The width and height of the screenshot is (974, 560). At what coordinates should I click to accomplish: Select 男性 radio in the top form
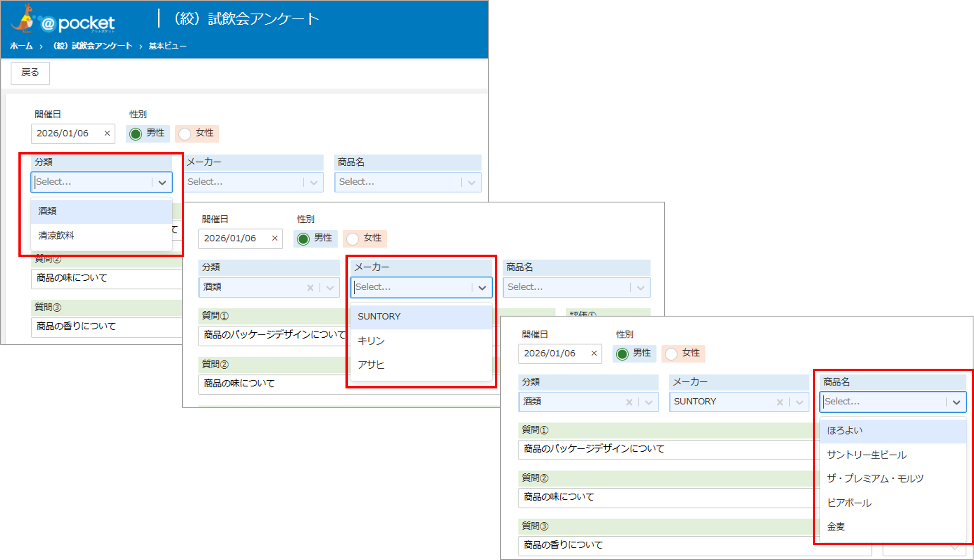(x=136, y=134)
